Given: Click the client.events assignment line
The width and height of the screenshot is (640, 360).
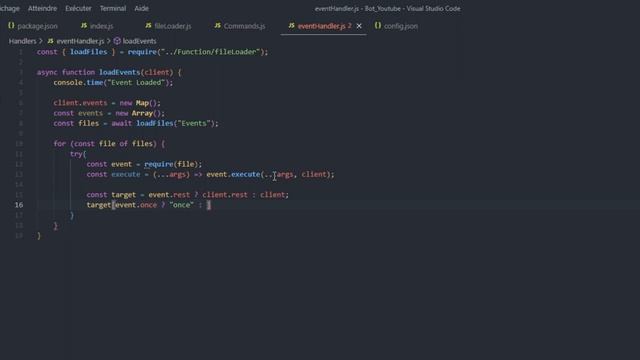Looking at the screenshot, I should [x=107, y=103].
